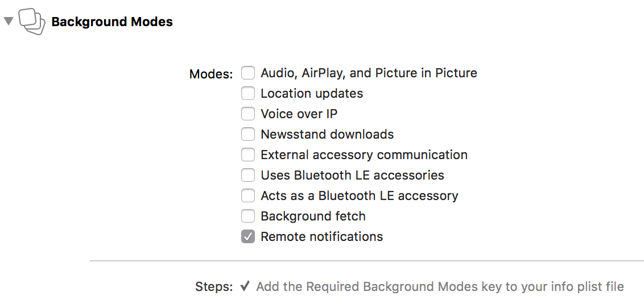
Task: Select Acts as a Bluetooth LE accessory checkbox
Action: tap(247, 195)
